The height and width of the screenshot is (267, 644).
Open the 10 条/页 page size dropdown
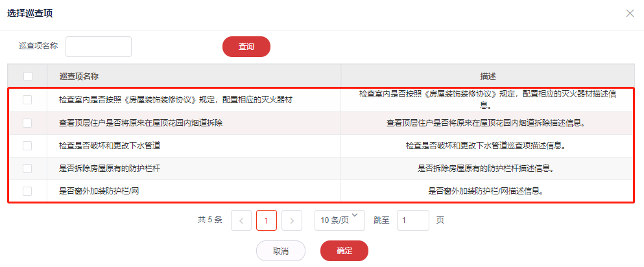coord(339,220)
